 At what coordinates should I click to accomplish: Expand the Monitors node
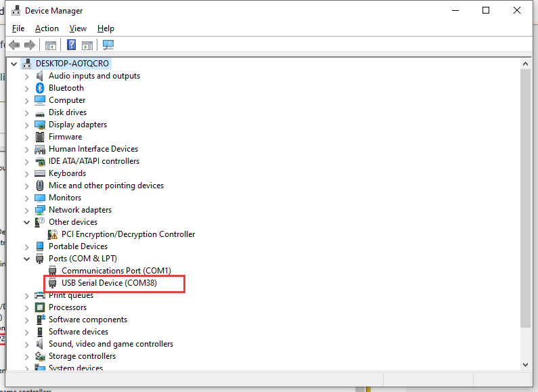pos(26,198)
